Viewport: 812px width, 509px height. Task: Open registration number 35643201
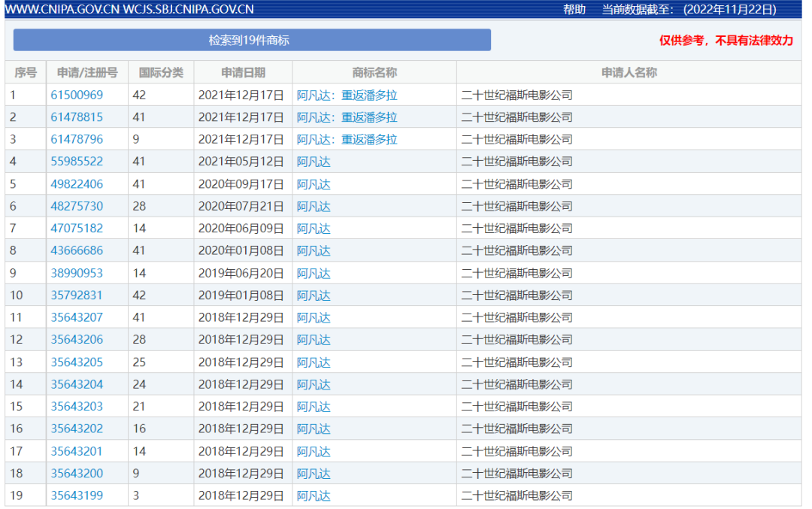coord(77,452)
